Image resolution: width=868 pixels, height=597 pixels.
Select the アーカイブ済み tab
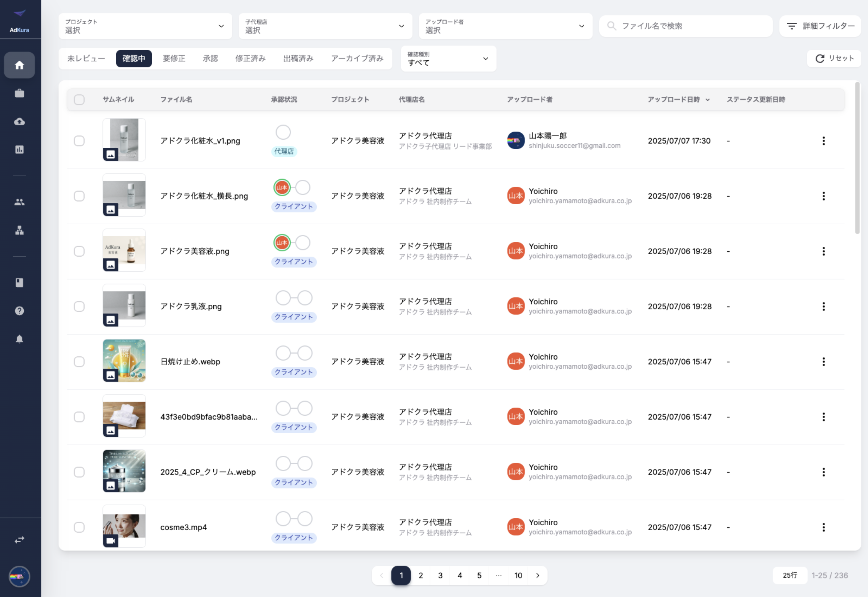(x=357, y=59)
